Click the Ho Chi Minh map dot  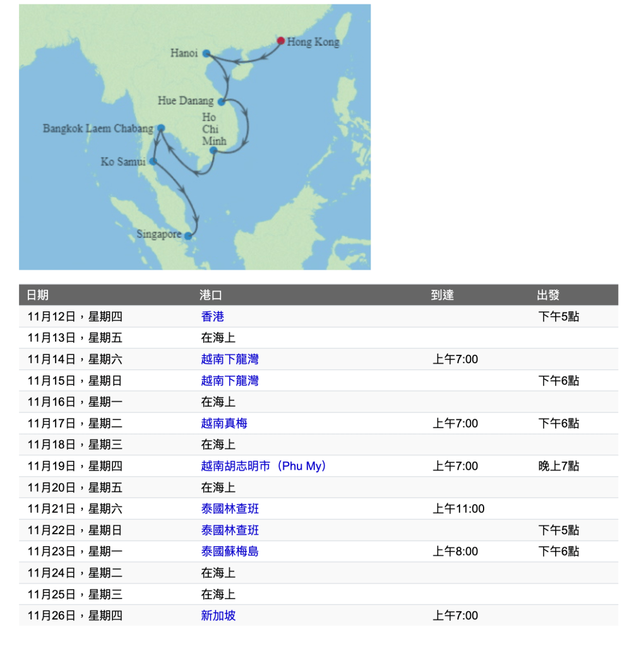213,150
